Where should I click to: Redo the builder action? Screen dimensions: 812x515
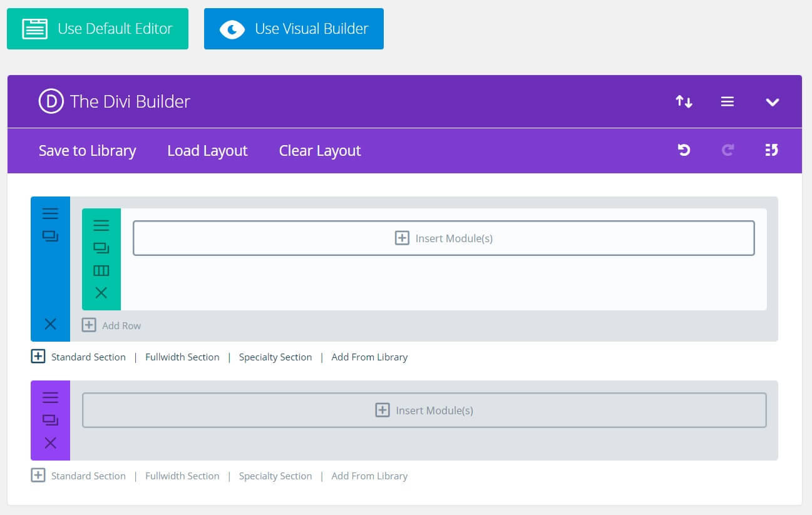727,150
